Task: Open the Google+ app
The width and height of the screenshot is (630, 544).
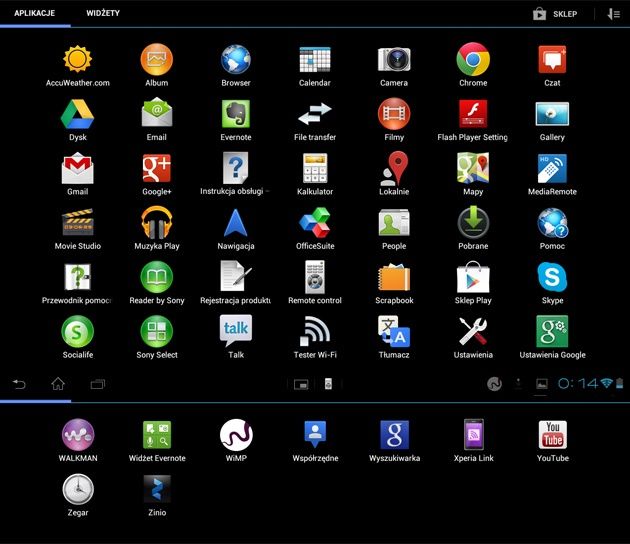Action: [157, 169]
